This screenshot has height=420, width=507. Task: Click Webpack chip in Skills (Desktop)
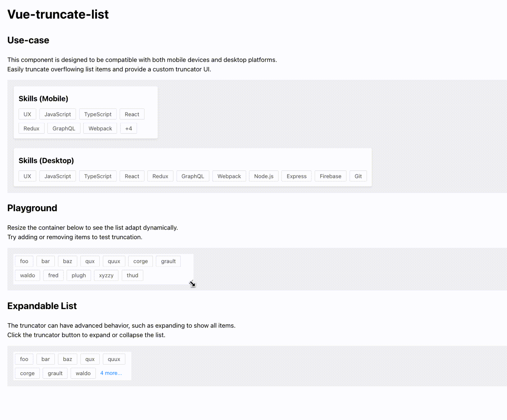[x=229, y=176]
